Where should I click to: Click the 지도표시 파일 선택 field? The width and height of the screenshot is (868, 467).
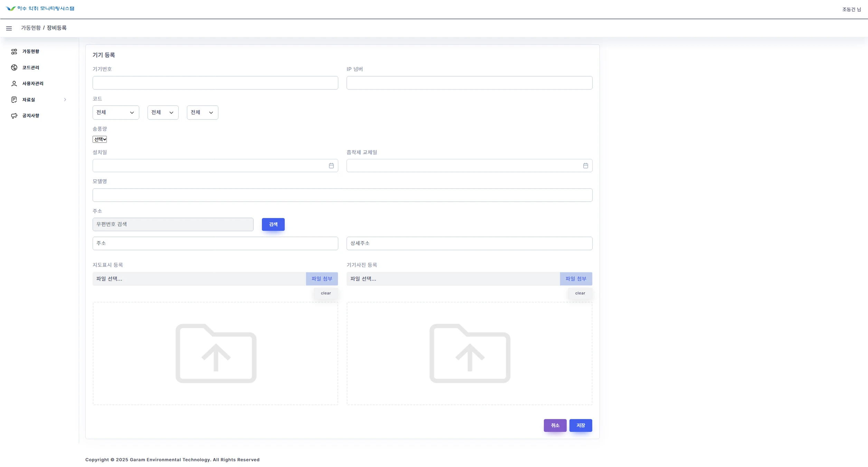point(199,279)
